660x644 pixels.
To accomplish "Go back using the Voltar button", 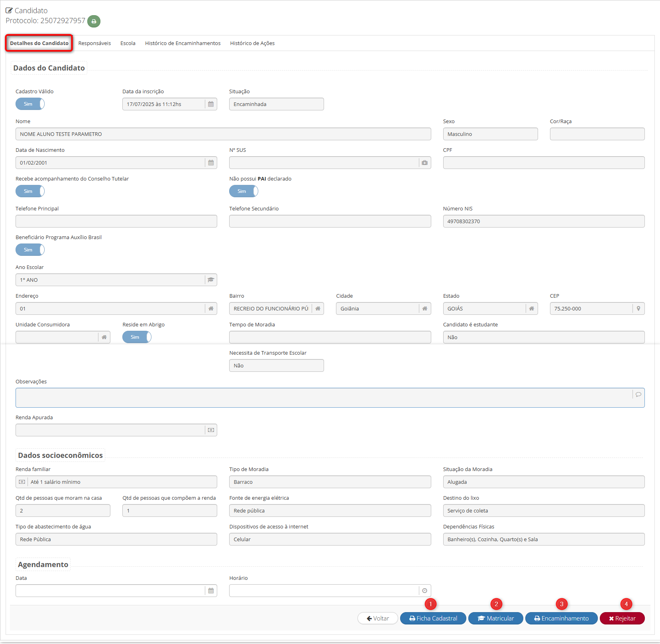I will tap(377, 618).
